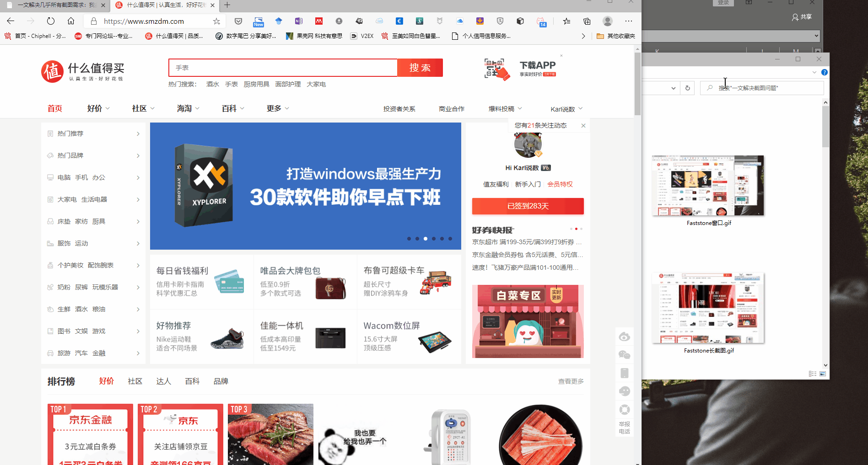Open the black cube extension icon
Screen dimensions: 868x465
coord(520,21)
